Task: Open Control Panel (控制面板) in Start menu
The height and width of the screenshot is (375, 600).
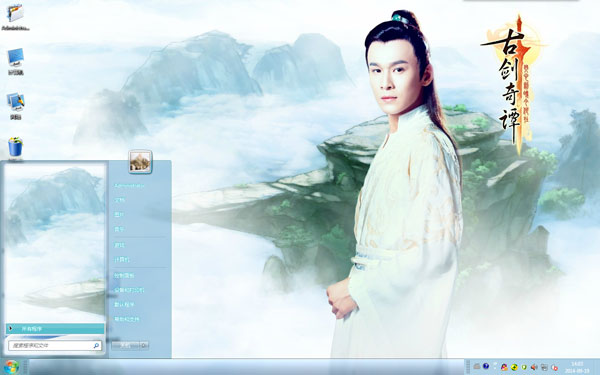Action: pos(124,275)
